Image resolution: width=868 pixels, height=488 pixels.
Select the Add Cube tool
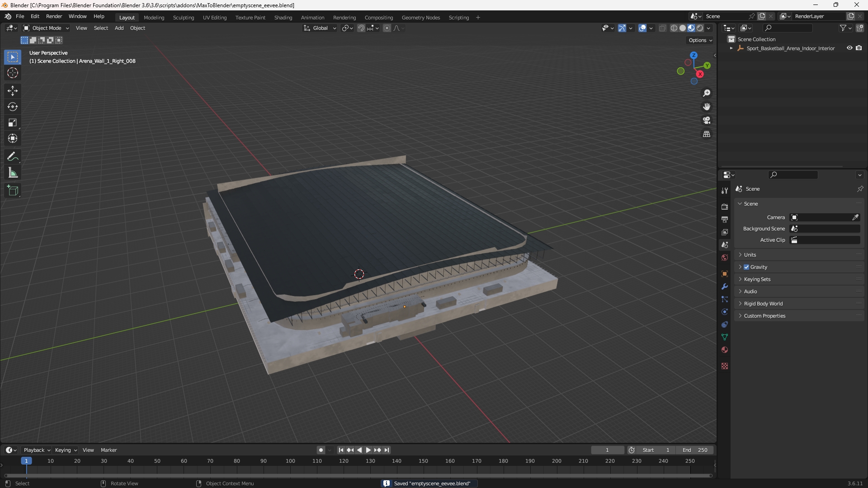[x=13, y=191]
